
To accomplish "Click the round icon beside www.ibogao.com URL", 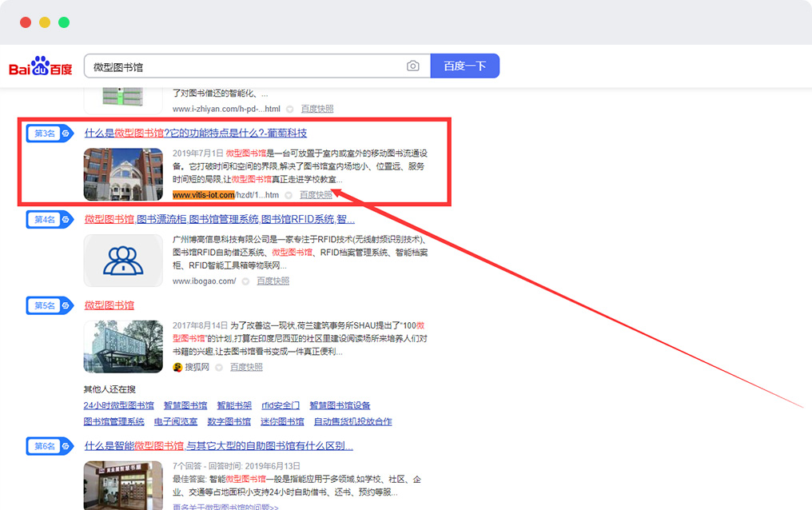I will pos(245,281).
